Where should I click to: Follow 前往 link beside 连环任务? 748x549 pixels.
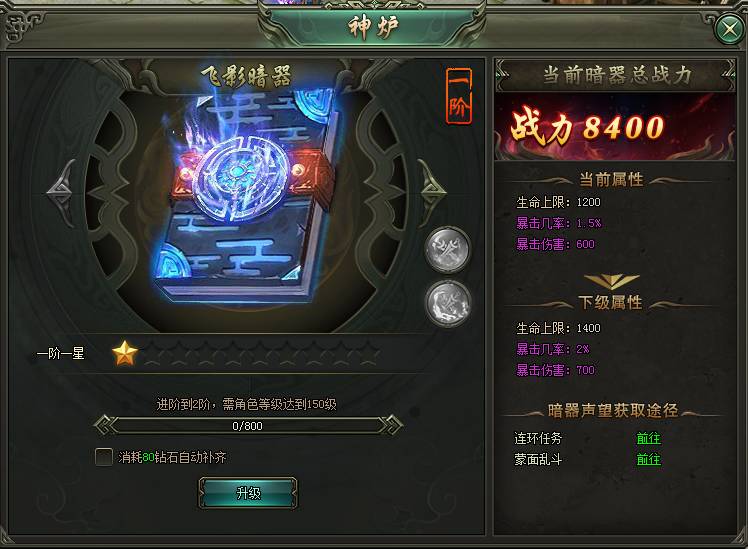tap(648, 438)
